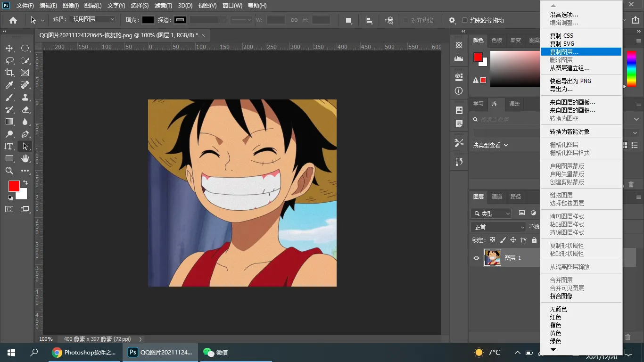Open the gear settings in options bar

(452, 20)
